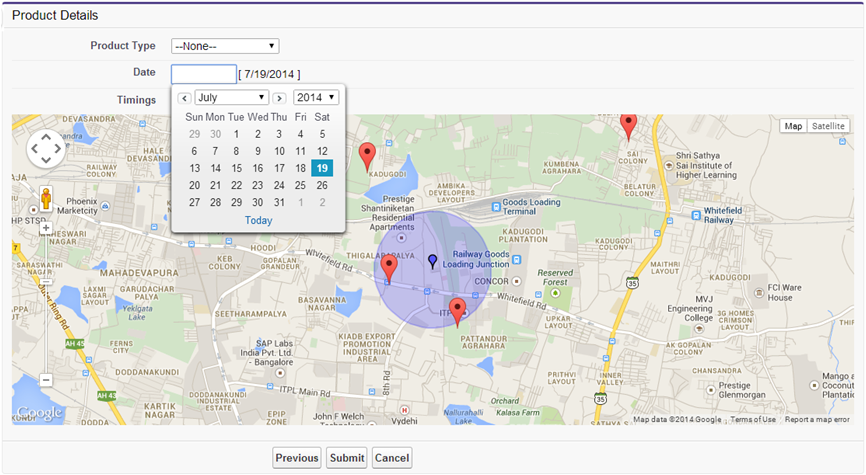Select July 22 in the calendar
866x475 pixels.
point(236,186)
